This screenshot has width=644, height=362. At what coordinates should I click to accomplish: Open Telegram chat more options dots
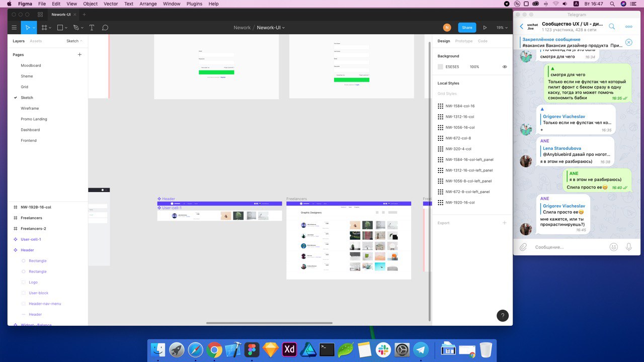[x=629, y=27]
